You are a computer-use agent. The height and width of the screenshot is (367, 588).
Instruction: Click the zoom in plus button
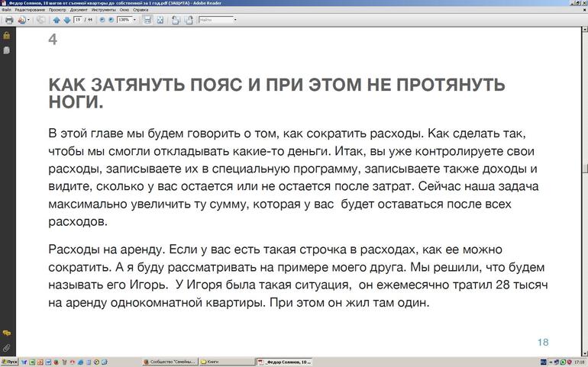coord(111,20)
